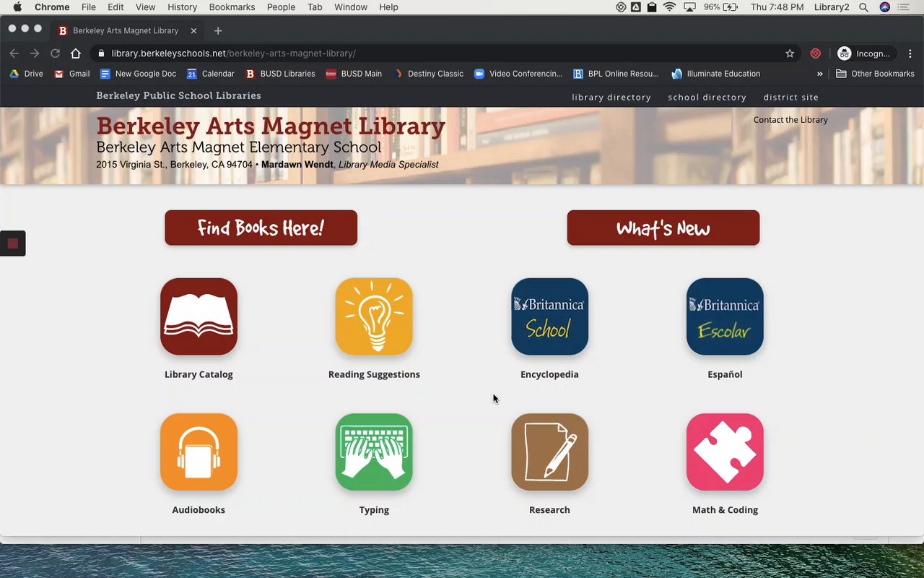Viewport: 924px width, 578px height.
Task: Open the library directory link
Action: 611,97
